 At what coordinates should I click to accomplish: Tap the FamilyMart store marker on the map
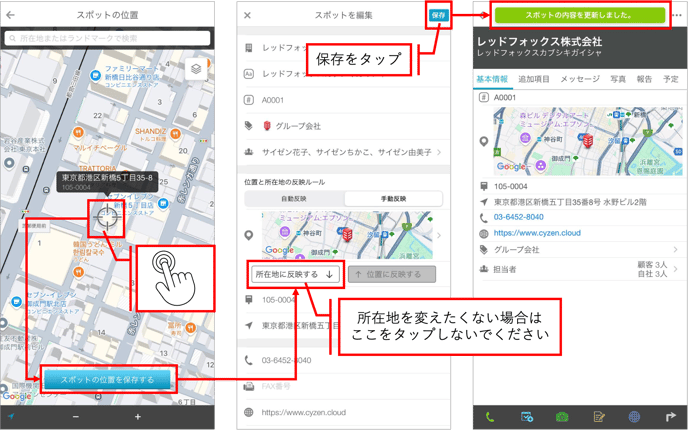pos(95,75)
